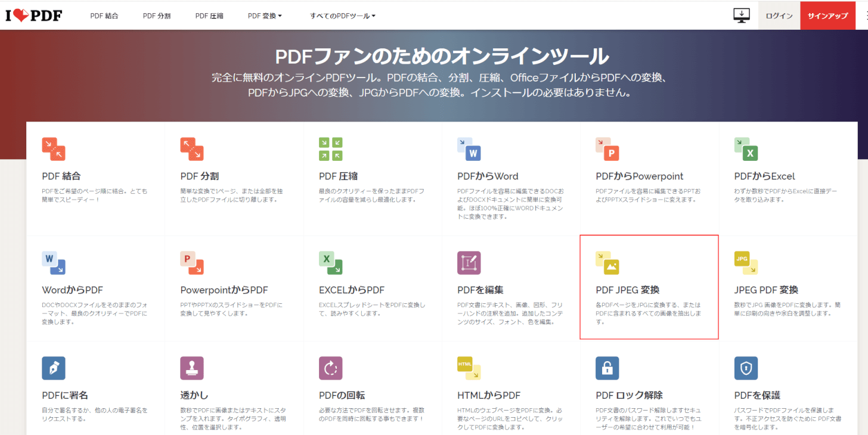Click the 透かし card title
Image resolution: width=868 pixels, height=435 pixels.
(x=194, y=396)
